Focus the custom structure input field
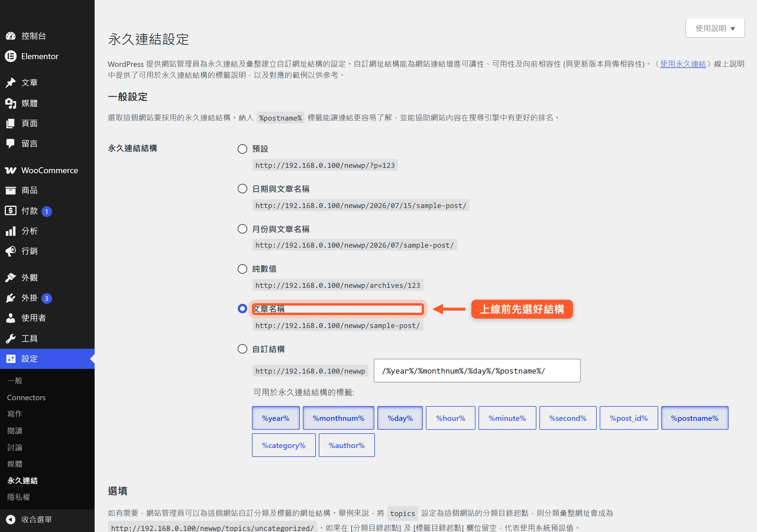The width and height of the screenshot is (757, 532). [x=477, y=371]
